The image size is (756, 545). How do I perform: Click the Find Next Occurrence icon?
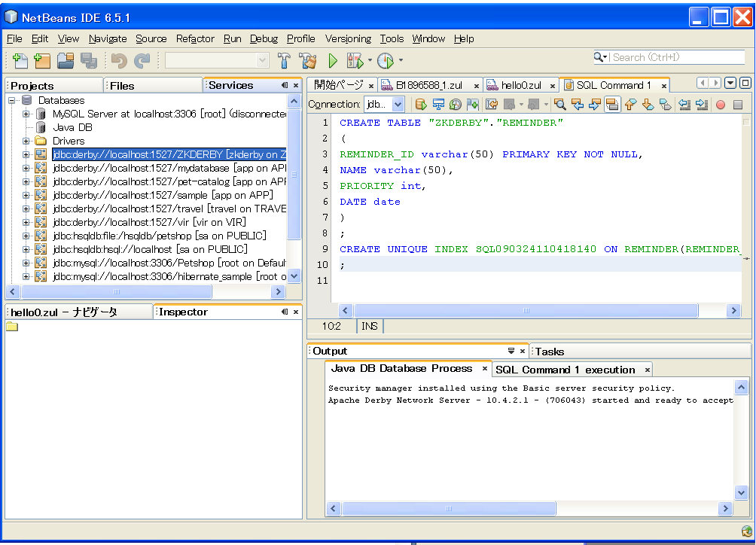pos(594,104)
